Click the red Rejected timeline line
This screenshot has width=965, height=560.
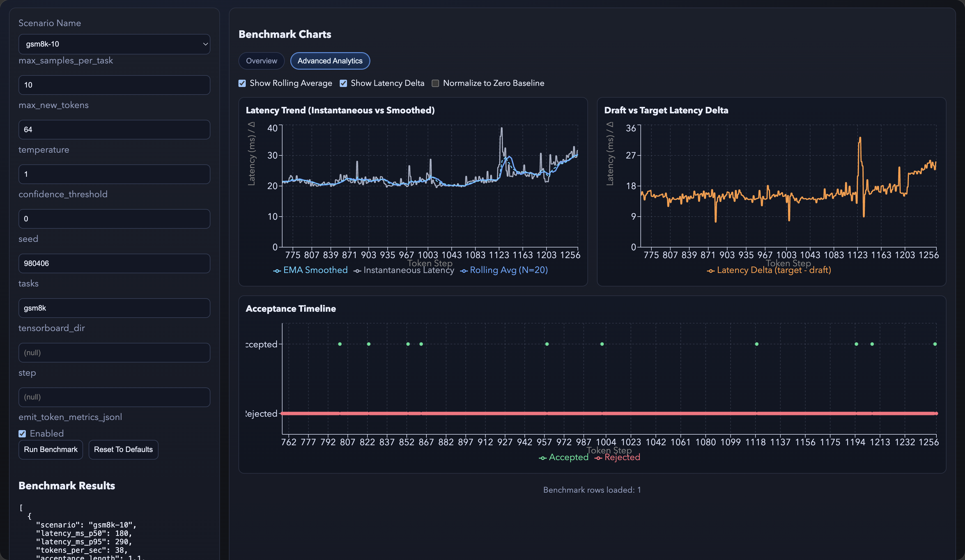tap(609, 414)
